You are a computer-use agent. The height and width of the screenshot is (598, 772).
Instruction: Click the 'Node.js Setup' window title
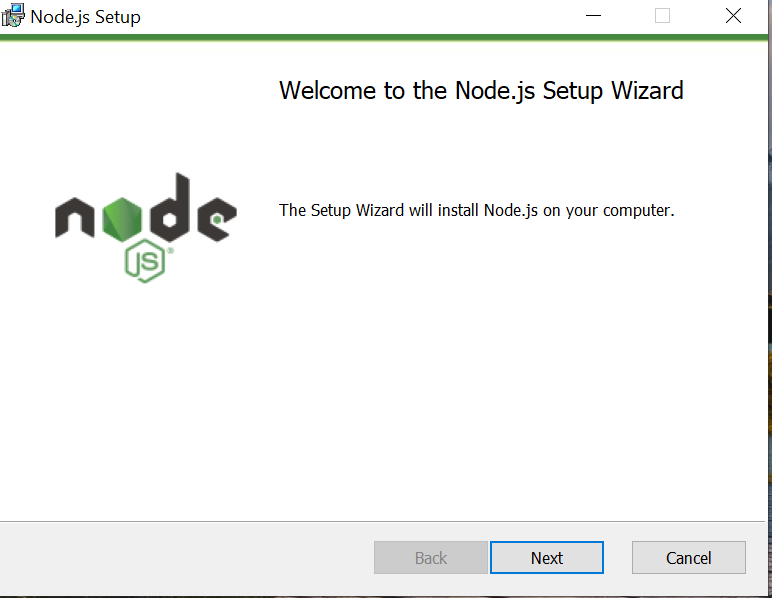coord(85,17)
